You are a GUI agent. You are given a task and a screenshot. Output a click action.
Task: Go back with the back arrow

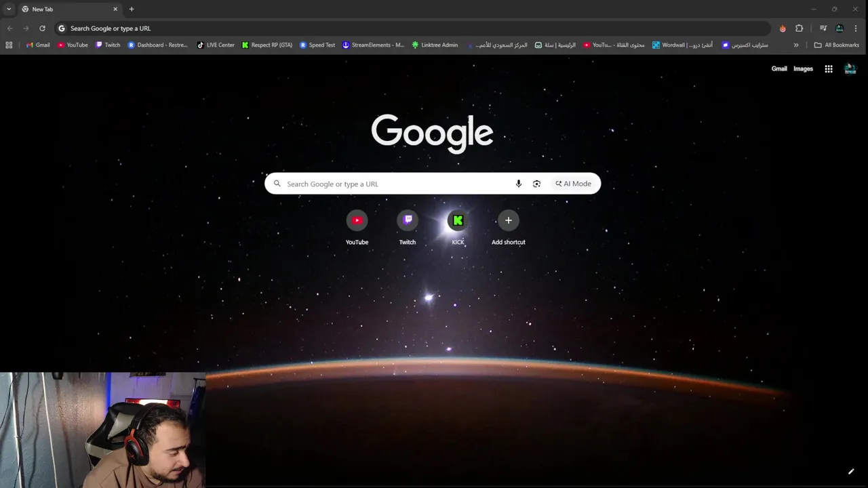coord(9,28)
